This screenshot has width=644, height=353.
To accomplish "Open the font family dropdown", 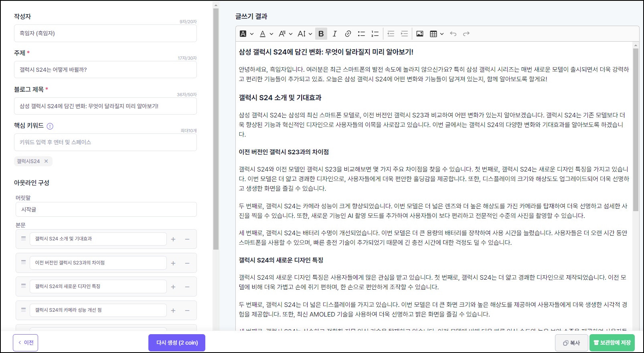I will coord(291,34).
